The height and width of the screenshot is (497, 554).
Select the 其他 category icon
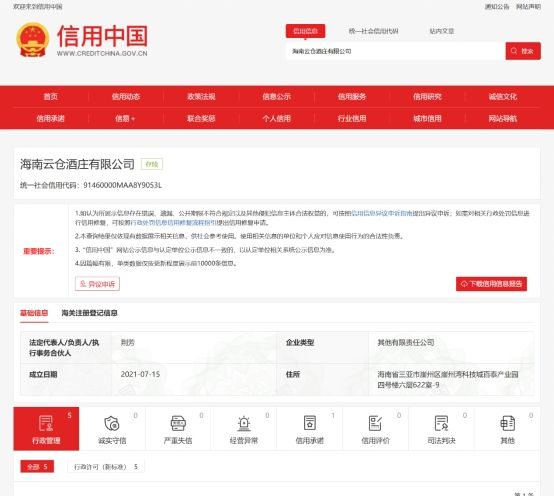(507, 429)
